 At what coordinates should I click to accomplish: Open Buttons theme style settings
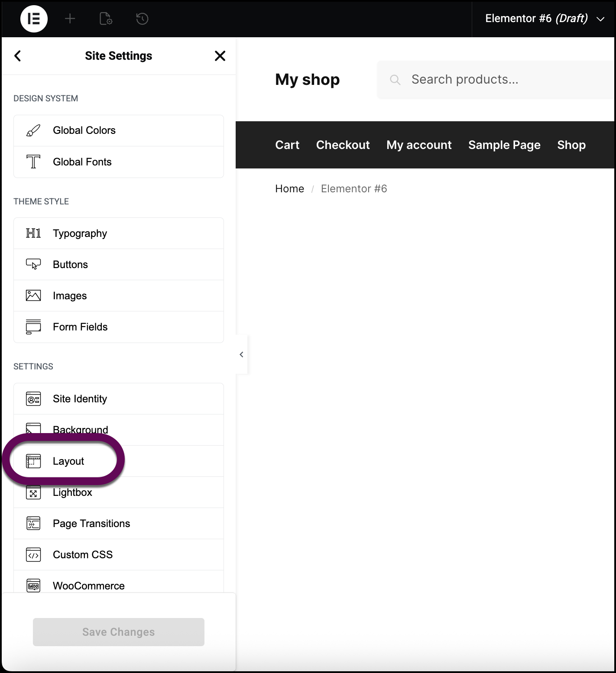[70, 264]
